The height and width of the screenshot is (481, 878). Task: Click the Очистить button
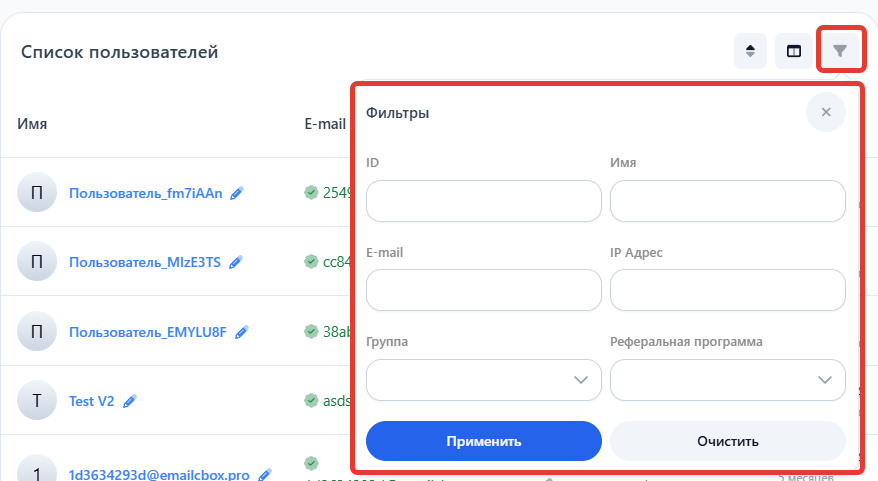(728, 441)
